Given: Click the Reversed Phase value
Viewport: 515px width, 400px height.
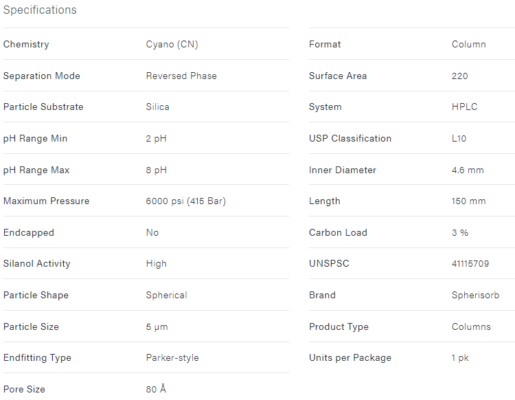Looking at the screenshot, I should [181, 76].
